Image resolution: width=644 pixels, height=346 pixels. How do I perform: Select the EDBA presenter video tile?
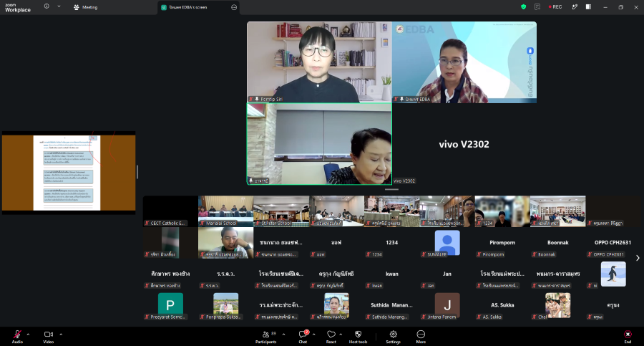(x=464, y=62)
